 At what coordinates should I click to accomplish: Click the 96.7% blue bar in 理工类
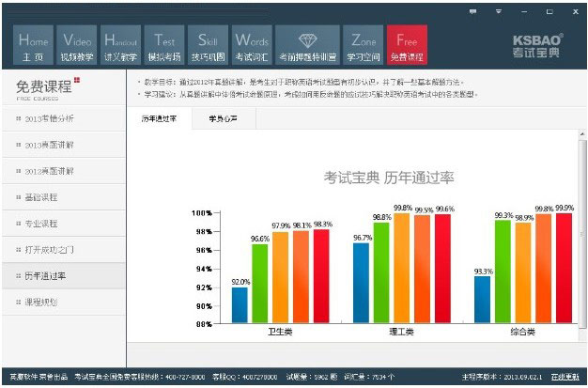click(361, 283)
